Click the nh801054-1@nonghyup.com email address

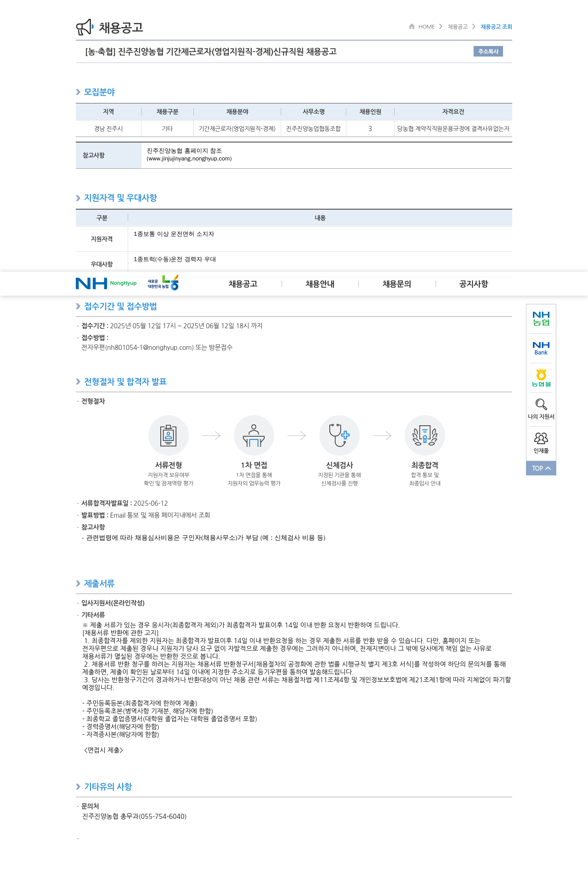[x=150, y=348]
